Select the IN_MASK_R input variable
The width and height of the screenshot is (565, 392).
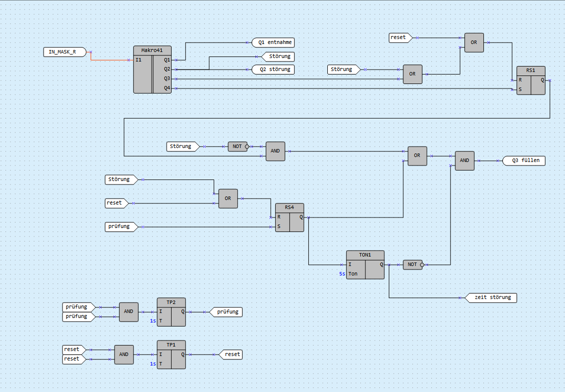64,51
